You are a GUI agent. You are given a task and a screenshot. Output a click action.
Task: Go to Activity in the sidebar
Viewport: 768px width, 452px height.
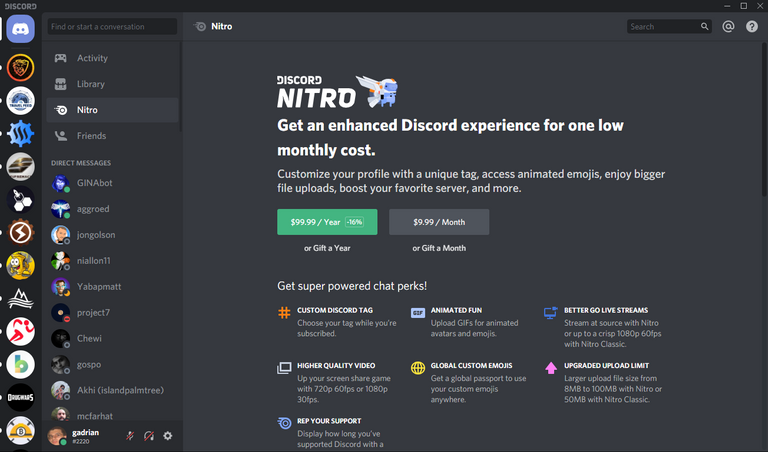click(112, 58)
